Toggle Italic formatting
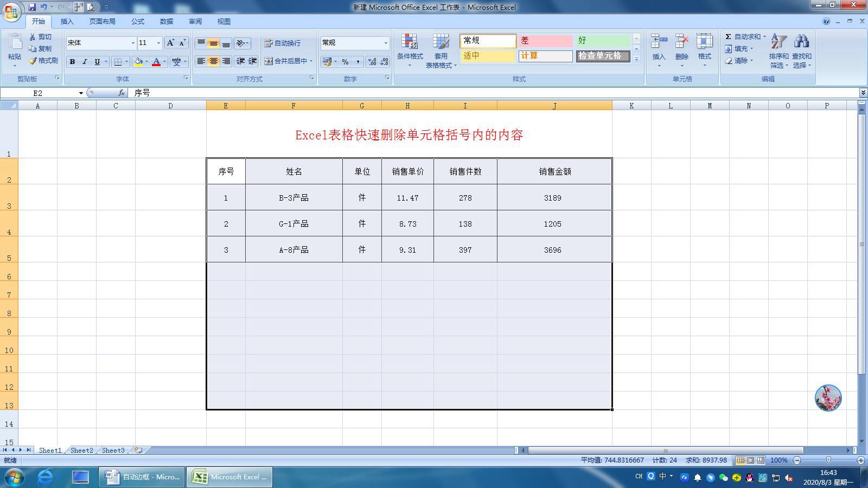Screen dimensions: 868x488 click(85, 62)
